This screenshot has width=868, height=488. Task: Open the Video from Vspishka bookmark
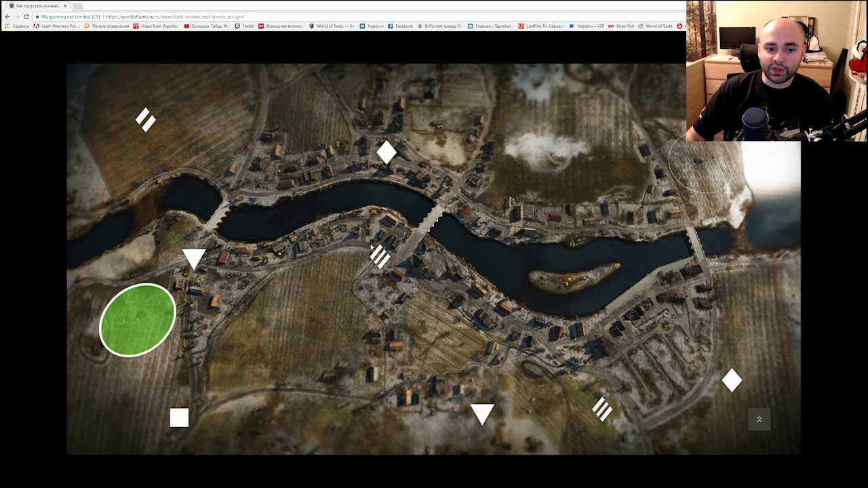[156, 26]
